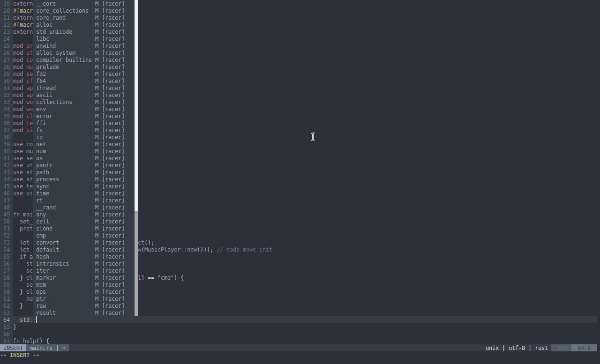Select default in the completion popup

coord(83,250)
